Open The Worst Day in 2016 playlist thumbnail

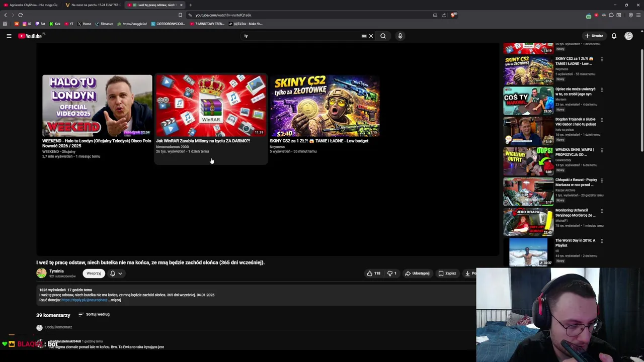(528, 251)
